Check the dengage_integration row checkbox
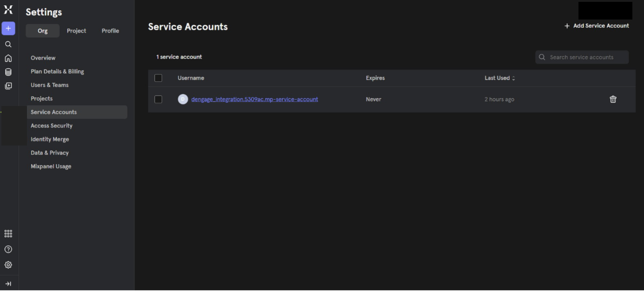Image resolution: width=644 pixels, height=292 pixels. click(x=158, y=99)
